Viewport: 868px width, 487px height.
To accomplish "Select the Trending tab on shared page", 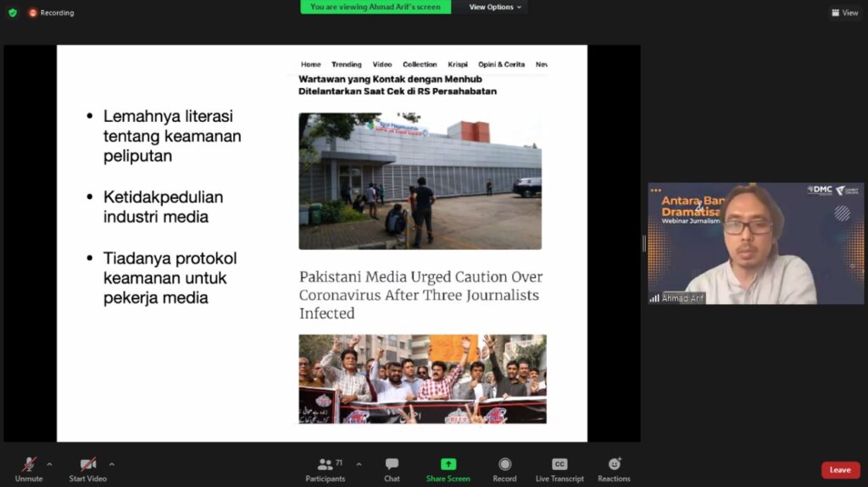I will tap(346, 64).
